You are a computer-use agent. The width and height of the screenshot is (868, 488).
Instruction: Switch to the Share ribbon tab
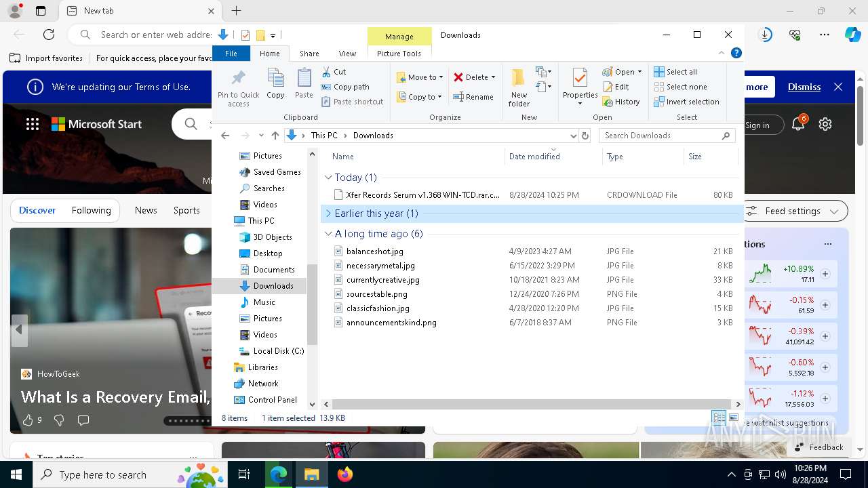click(x=309, y=54)
